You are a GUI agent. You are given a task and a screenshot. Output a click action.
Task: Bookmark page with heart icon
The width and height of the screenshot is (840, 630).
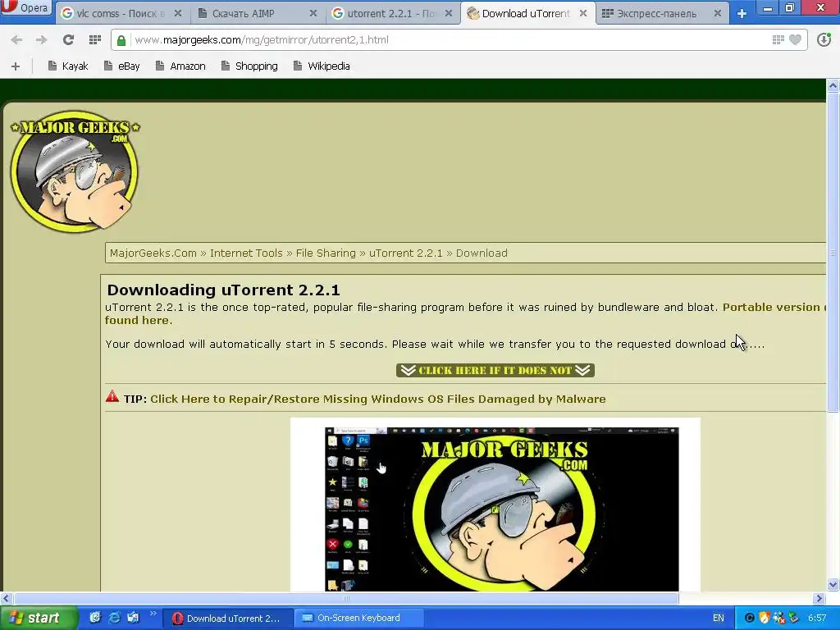pos(796,39)
